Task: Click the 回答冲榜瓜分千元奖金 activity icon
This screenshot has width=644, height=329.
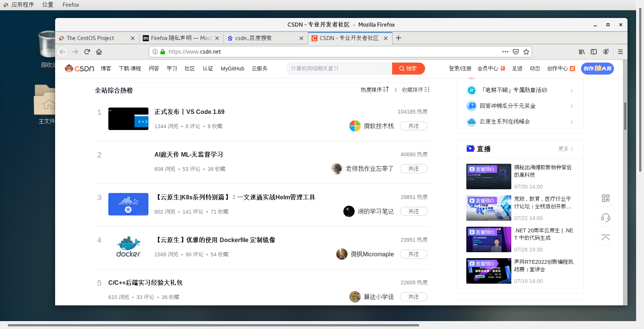Action: (472, 106)
